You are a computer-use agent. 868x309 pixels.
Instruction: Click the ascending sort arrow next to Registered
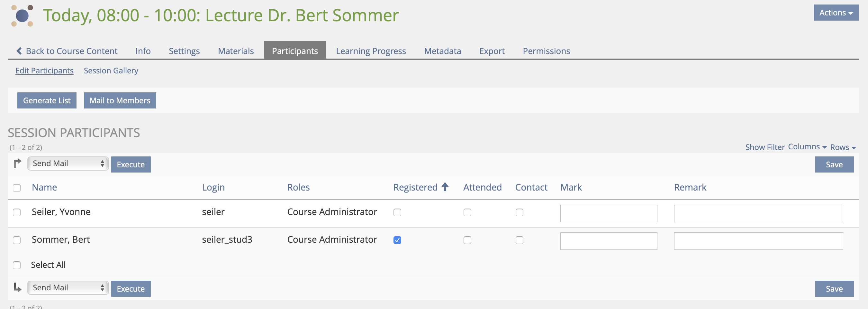[445, 187]
